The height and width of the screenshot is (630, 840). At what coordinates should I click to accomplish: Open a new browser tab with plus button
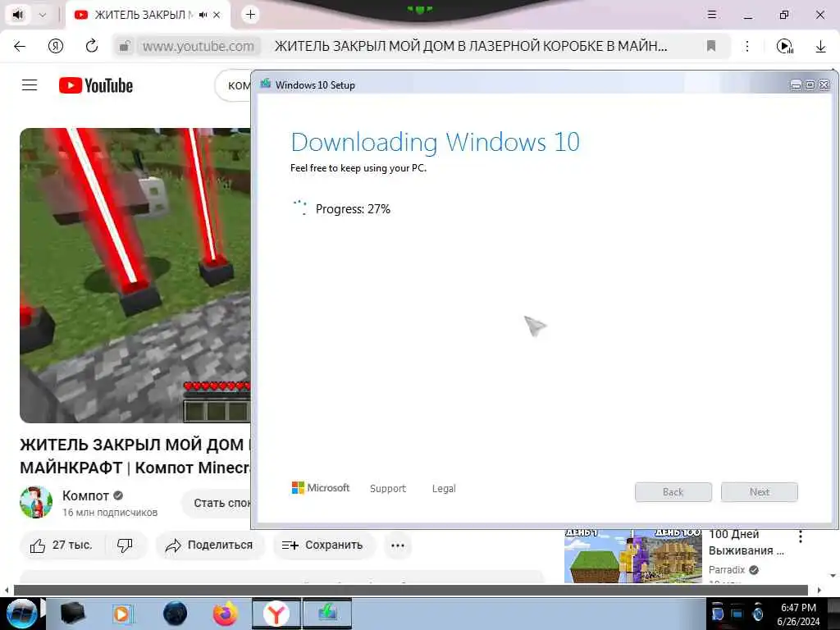pyautogui.click(x=250, y=15)
